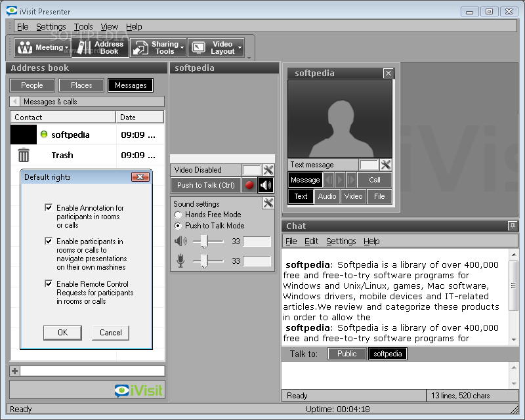Viewport: 525px width, 420px height.
Task: Open the Settings menu in main menu bar
Action: point(51,26)
